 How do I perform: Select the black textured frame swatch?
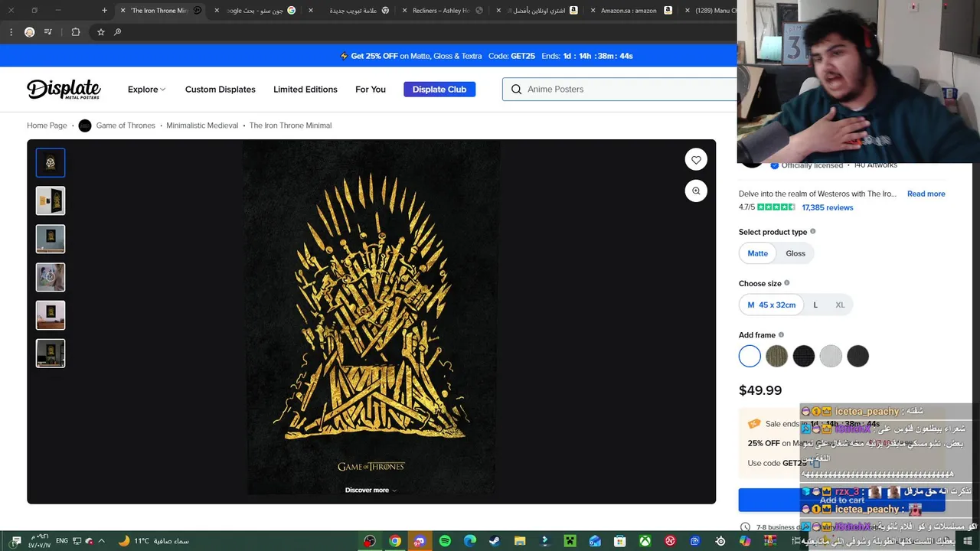pos(803,356)
